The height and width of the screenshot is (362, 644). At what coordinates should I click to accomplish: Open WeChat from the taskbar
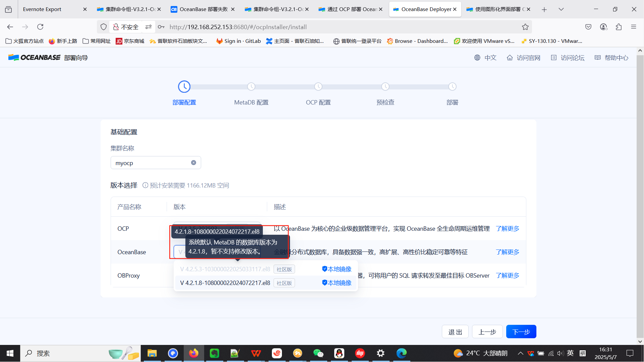[318, 353]
